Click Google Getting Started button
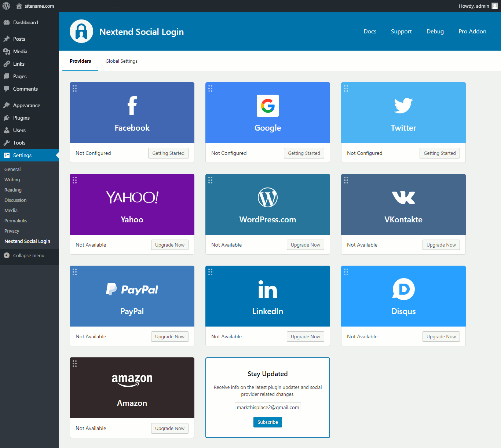The height and width of the screenshot is (448, 501). pyautogui.click(x=304, y=153)
